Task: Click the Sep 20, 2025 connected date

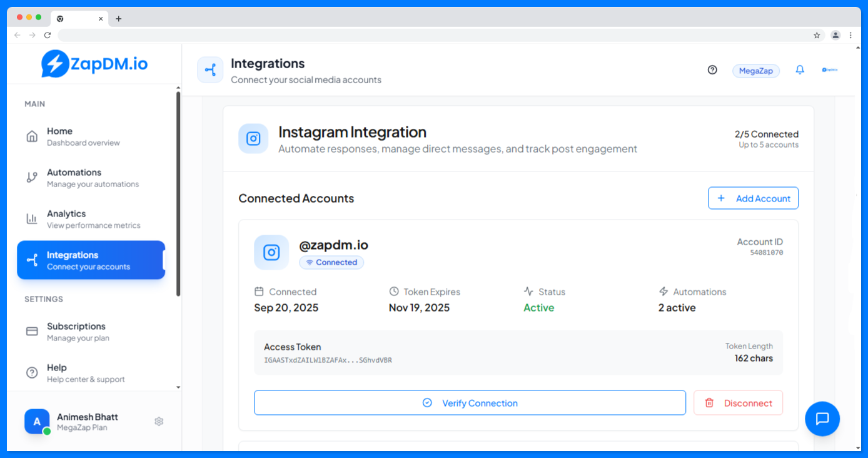Action: [x=286, y=308]
